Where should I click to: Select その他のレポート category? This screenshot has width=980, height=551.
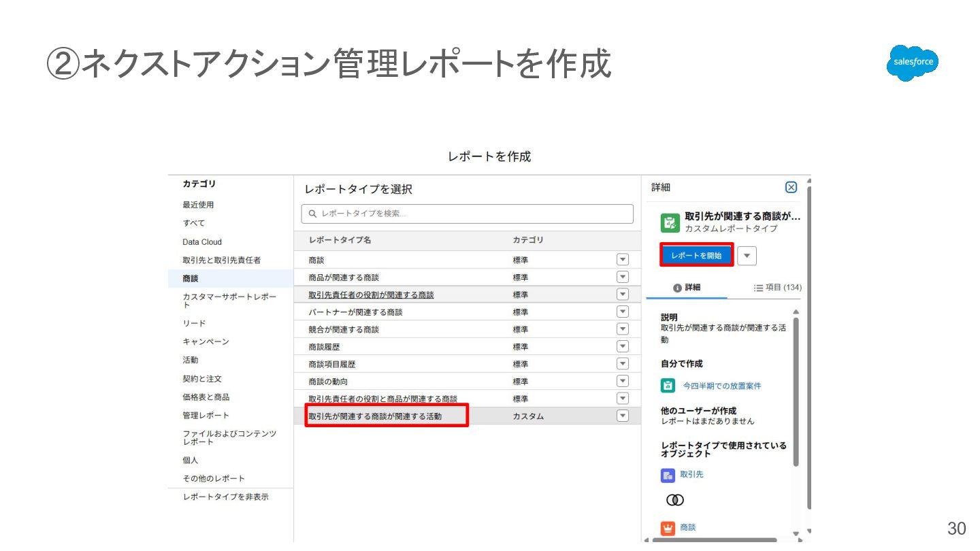tap(213, 479)
